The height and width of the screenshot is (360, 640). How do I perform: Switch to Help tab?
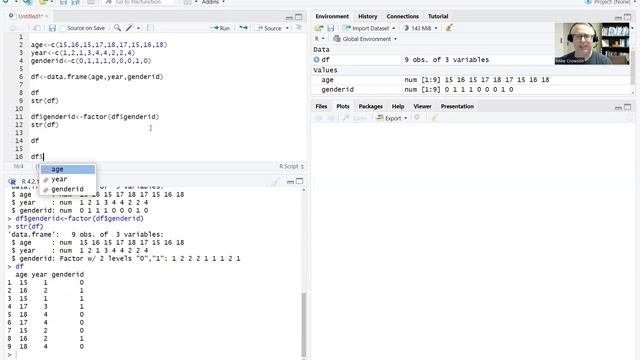coord(398,106)
